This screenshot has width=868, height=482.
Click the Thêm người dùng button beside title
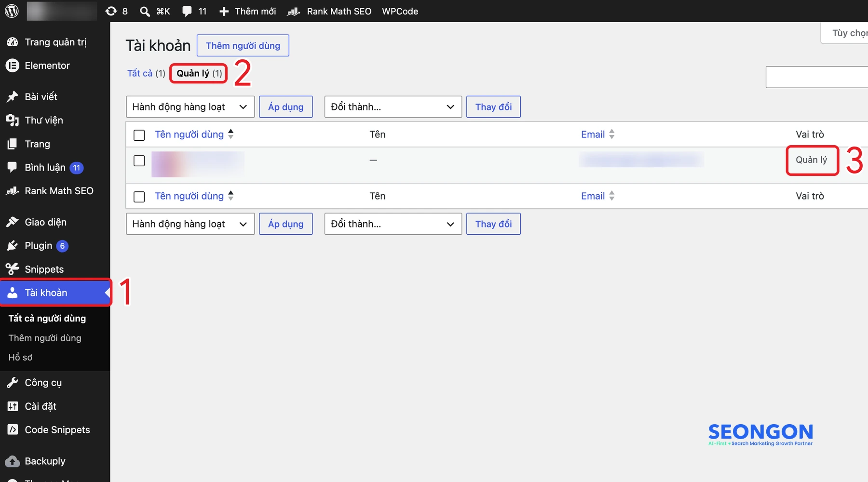tap(243, 46)
